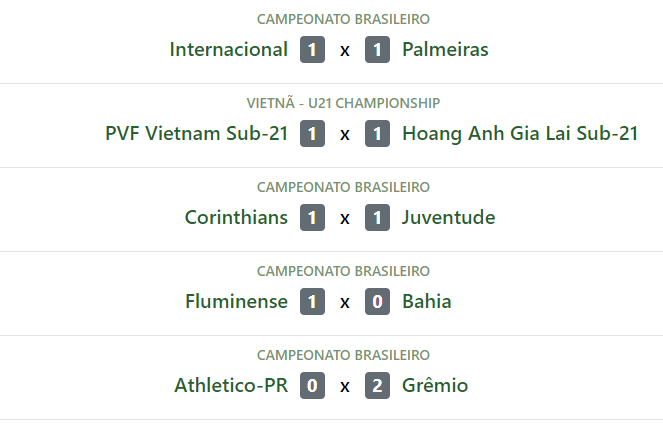Click the Bahia team name
The height and width of the screenshot is (438, 663).
click(426, 301)
